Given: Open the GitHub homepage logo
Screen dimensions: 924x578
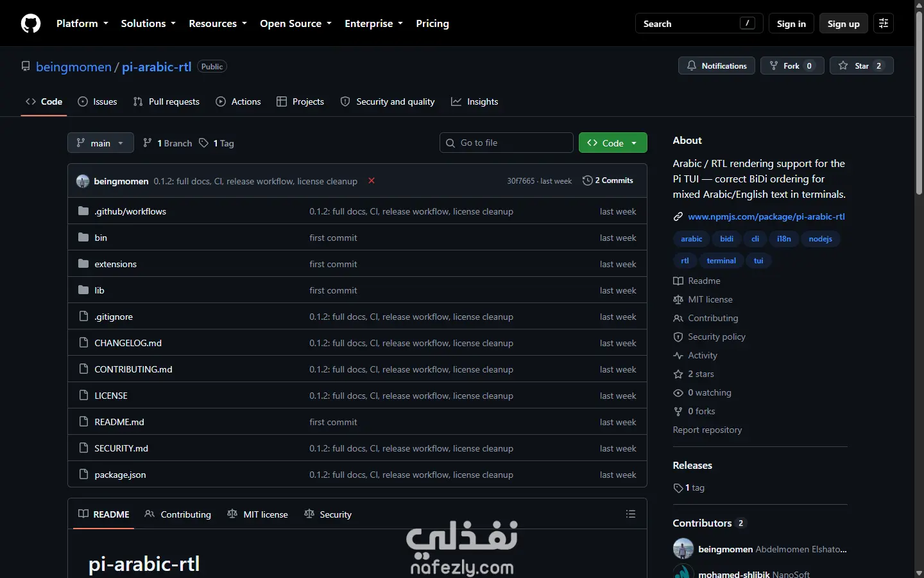Looking at the screenshot, I should coord(31,24).
